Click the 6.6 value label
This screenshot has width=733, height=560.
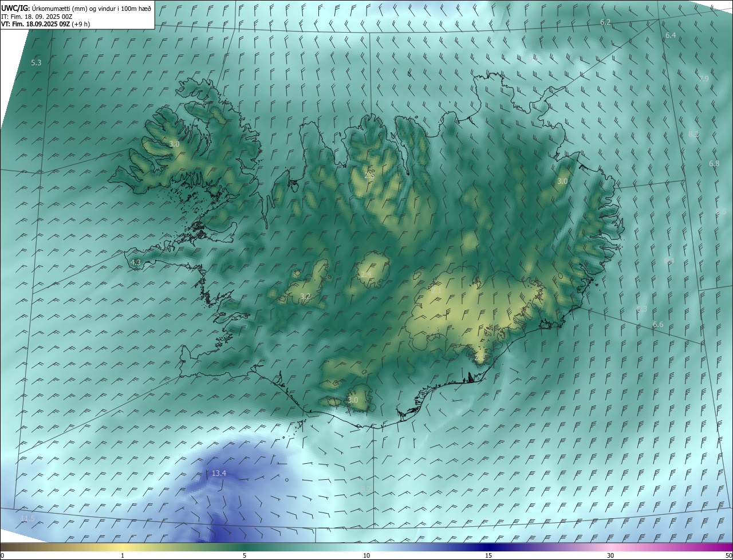(x=658, y=325)
